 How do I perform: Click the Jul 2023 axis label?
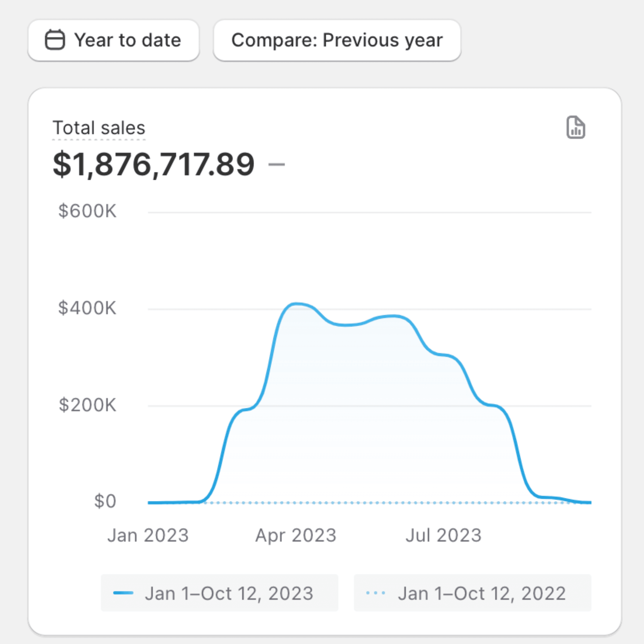[444, 535]
